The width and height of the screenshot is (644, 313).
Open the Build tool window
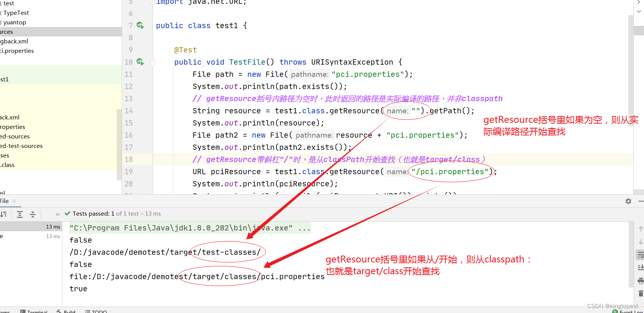tap(66, 311)
